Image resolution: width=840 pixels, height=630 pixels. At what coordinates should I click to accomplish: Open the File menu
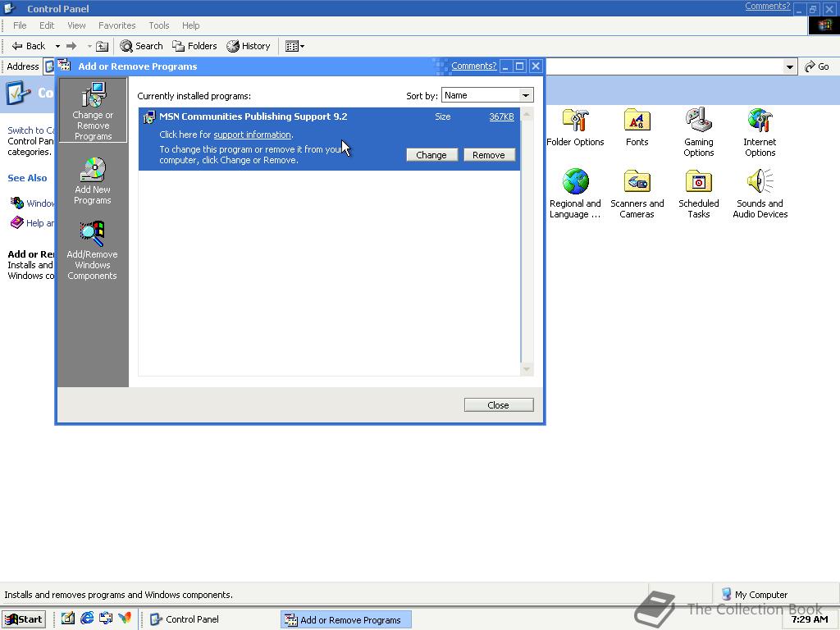pyautogui.click(x=20, y=25)
